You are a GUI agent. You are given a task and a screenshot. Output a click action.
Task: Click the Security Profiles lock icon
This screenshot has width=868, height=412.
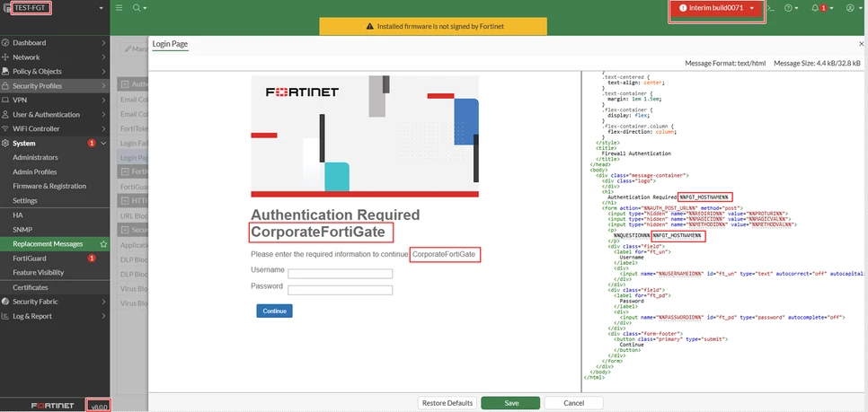5,85
